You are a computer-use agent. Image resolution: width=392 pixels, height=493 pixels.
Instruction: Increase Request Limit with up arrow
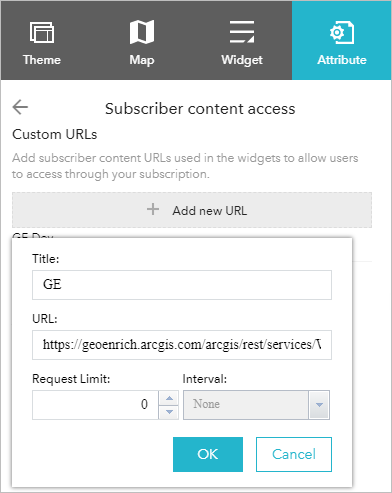point(169,398)
